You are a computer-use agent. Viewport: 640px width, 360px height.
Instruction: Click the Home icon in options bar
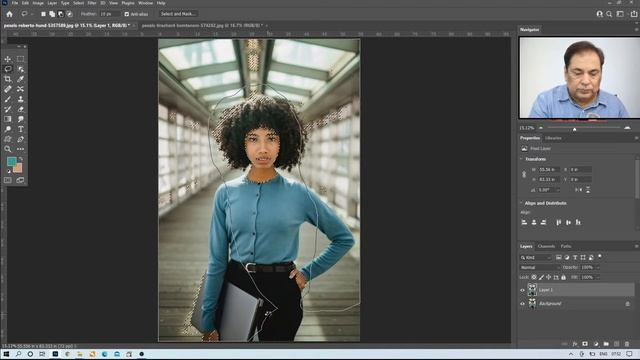9,14
